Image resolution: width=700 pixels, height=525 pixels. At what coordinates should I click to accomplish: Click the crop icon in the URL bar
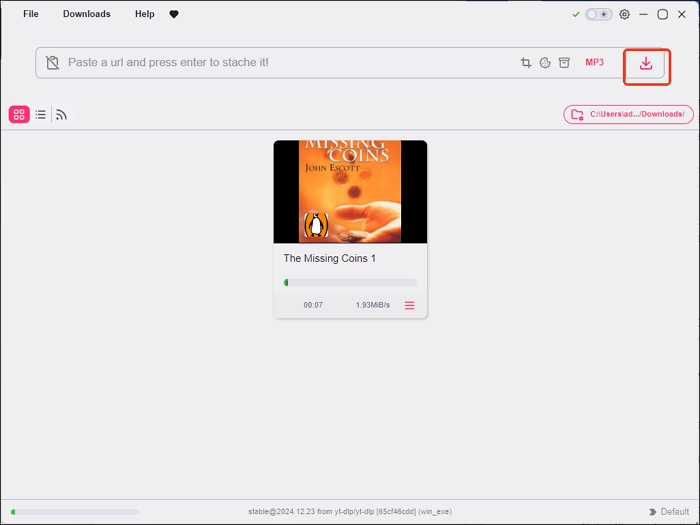(x=526, y=63)
